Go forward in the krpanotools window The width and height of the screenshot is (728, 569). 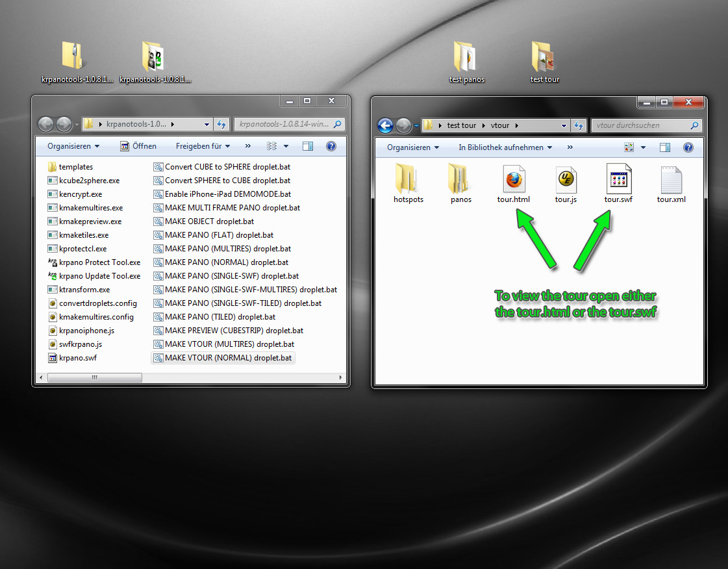64,124
